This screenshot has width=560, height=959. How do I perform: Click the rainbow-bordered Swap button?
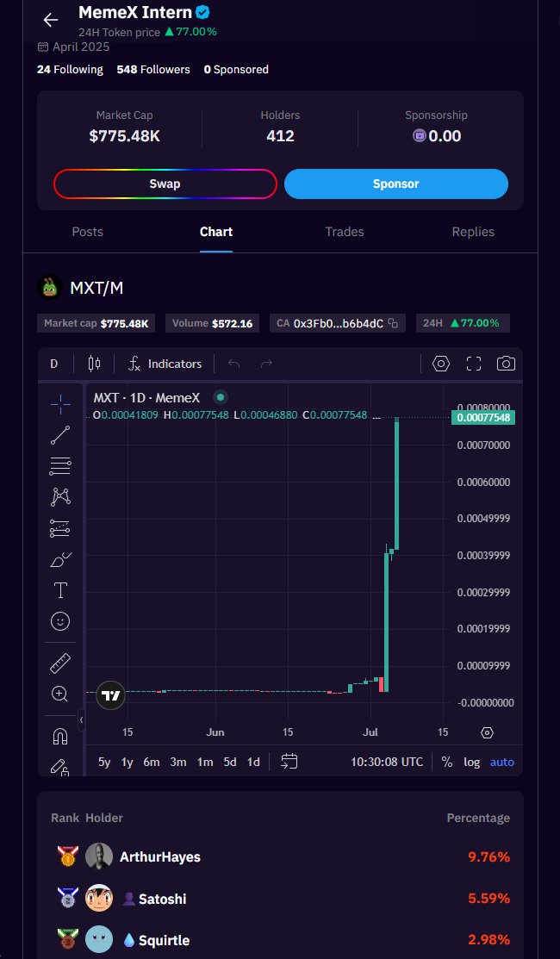point(165,184)
